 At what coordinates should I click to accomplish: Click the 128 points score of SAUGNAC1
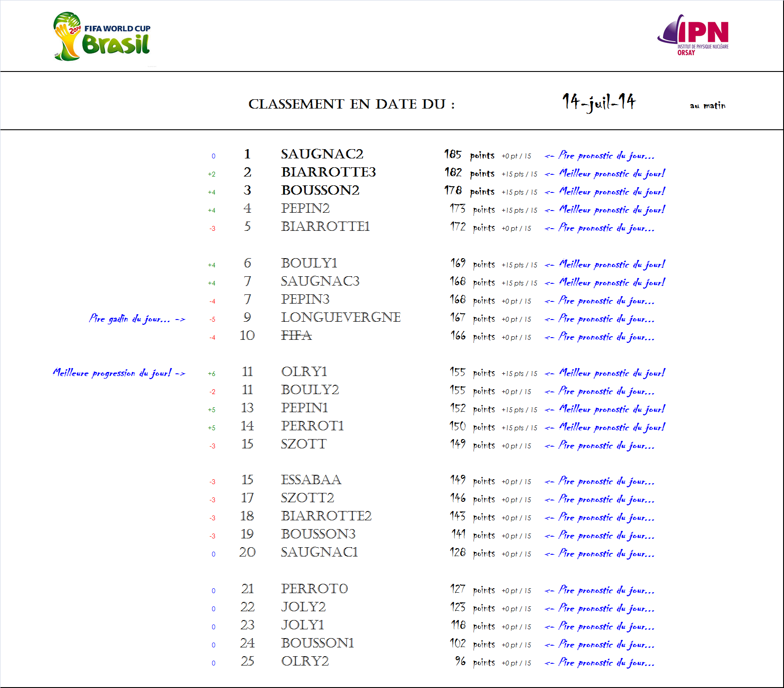(472, 553)
